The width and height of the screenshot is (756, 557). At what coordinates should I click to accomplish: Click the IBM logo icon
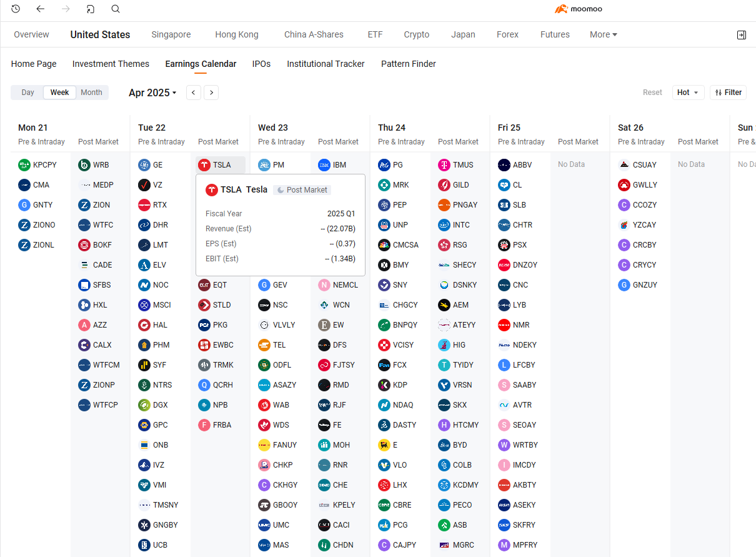[x=324, y=165]
